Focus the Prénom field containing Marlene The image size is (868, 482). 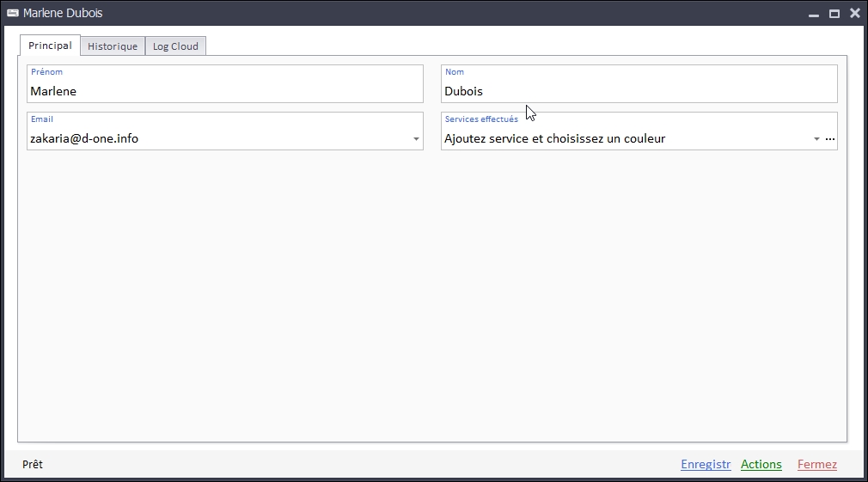223,91
